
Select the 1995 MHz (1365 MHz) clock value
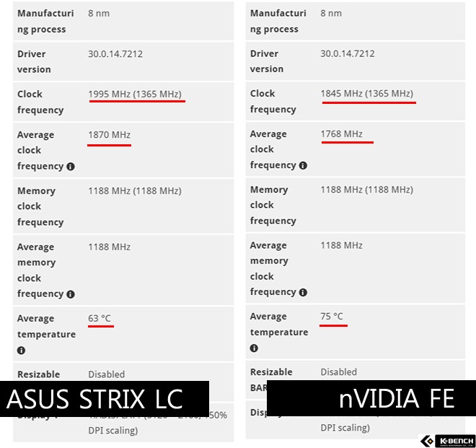point(135,95)
